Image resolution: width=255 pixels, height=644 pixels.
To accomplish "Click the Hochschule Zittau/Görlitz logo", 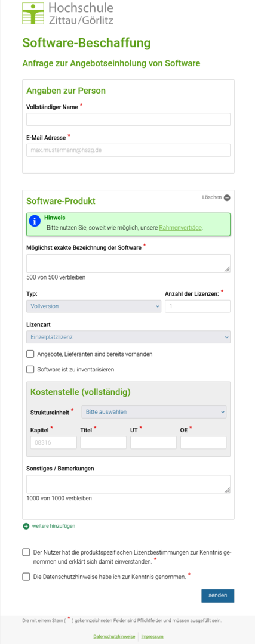I will (x=68, y=13).
